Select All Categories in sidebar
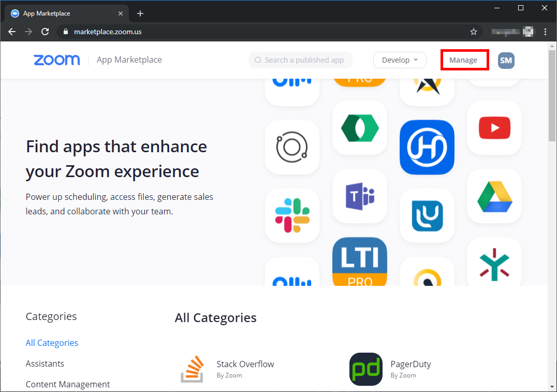Image resolution: width=557 pixels, height=392 pixels. click(52, 343)
